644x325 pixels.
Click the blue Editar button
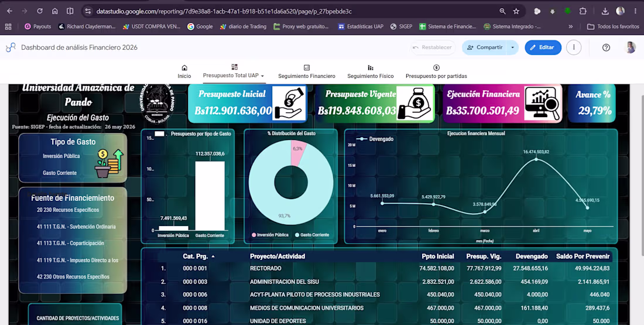(543, 47)
